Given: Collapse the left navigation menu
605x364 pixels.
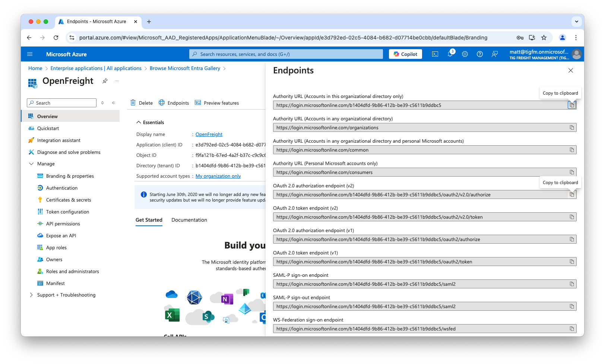Looking at the screenshot, I should (113, 103).
